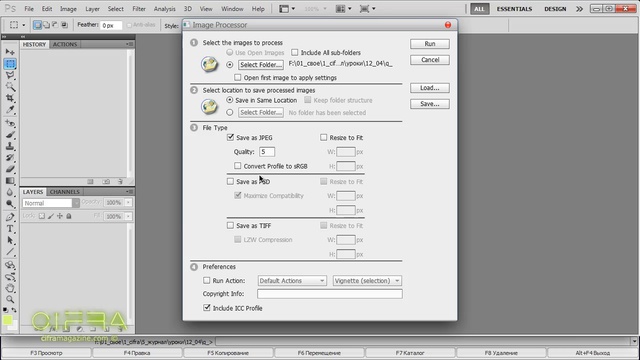640x360 pixels.
Task: Select the Lasso tool
Action: click(10, 75)
